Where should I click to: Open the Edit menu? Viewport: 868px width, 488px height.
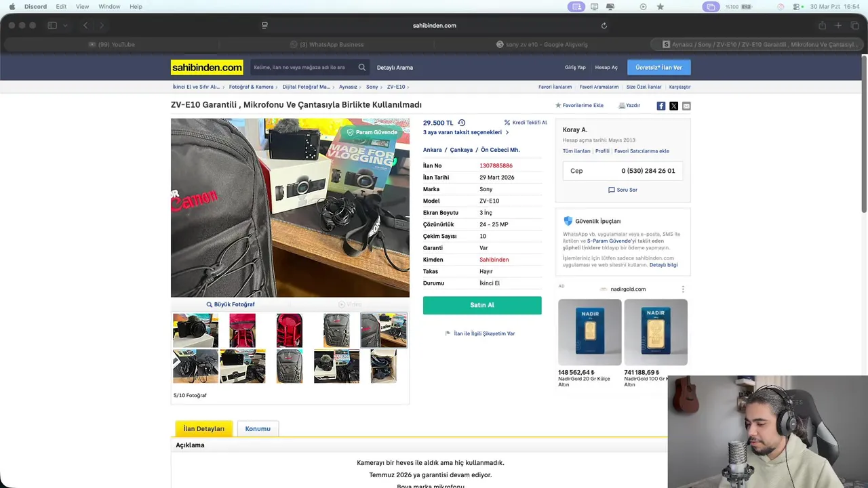(x=61, y=6)
